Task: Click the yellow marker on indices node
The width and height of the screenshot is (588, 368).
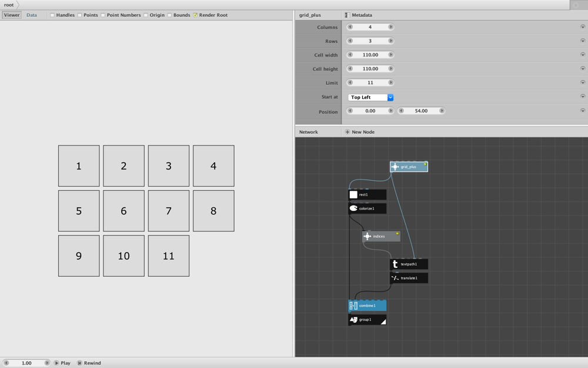Action: tap(397, 234)
